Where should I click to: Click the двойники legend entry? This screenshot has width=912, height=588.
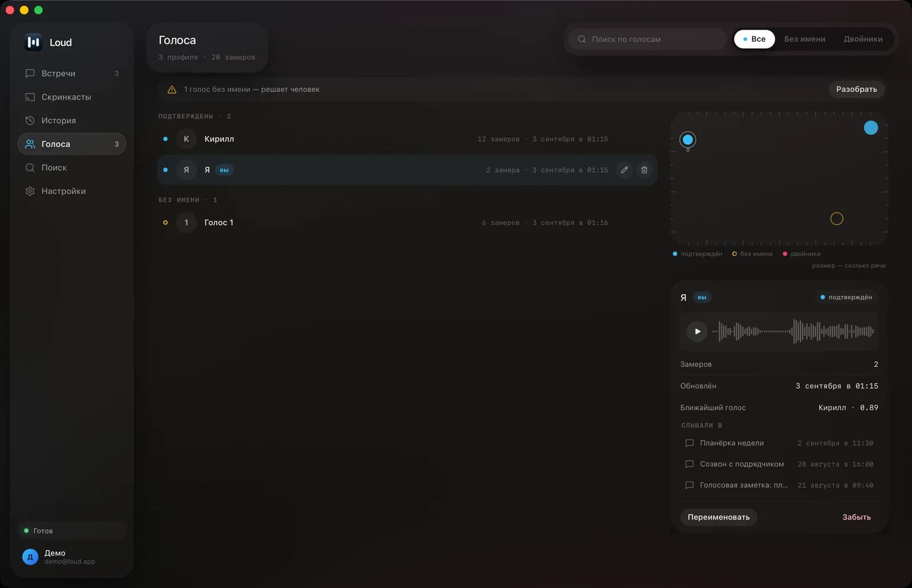pos(801,254)
